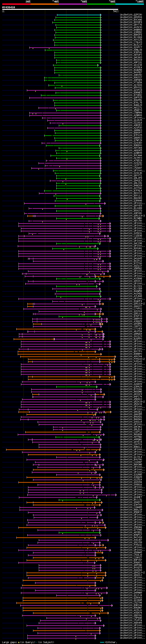
Task: Select the query name AV439410
Action: pyautogui.click(x=8, y=7)
